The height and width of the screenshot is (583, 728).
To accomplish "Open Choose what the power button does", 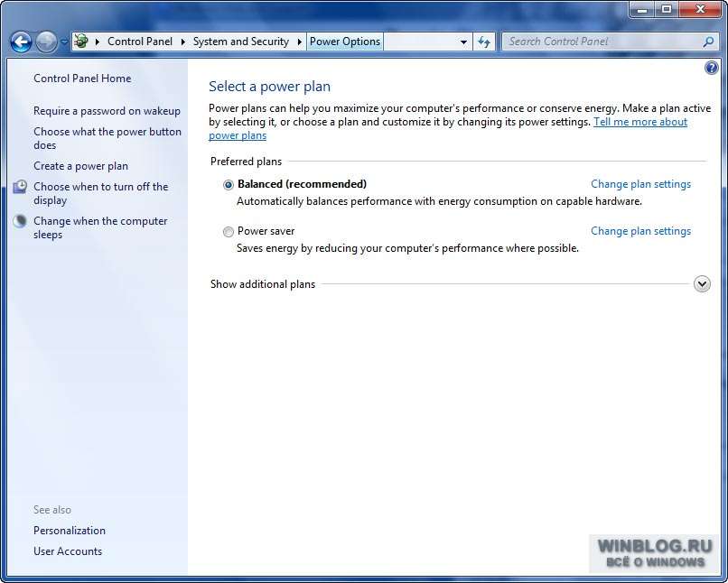I will tap(107, 138).
